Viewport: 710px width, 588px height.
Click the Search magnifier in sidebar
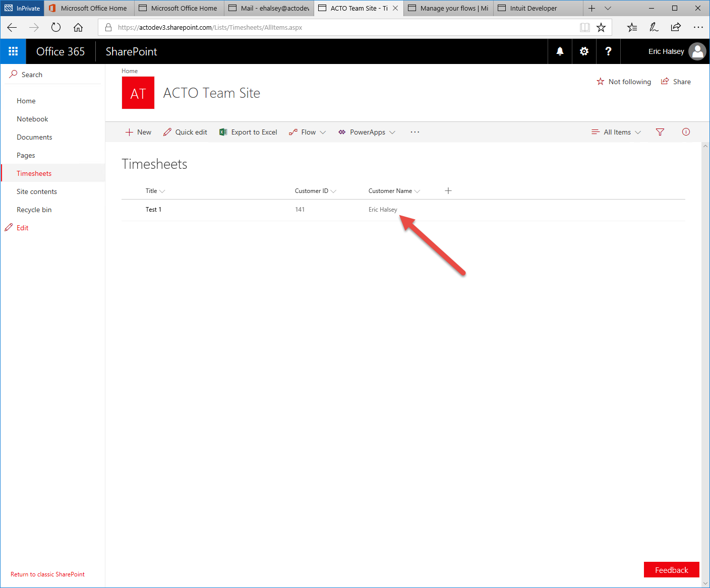14,74
